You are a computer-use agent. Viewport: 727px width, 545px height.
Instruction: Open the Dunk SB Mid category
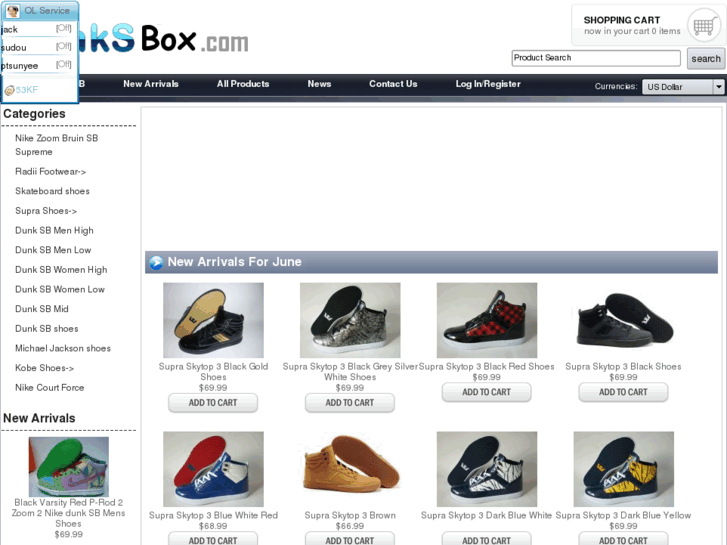pyautogui.click(x=42, y=309)
